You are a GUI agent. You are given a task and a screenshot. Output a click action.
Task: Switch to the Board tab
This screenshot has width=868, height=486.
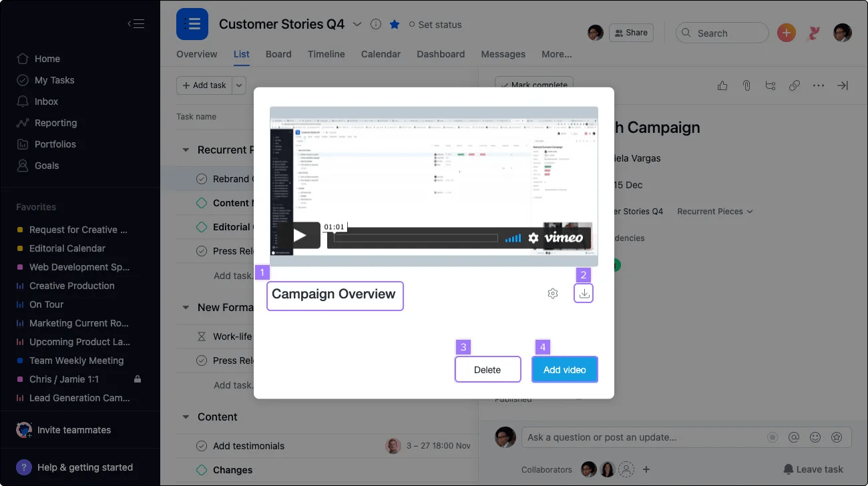278,54
